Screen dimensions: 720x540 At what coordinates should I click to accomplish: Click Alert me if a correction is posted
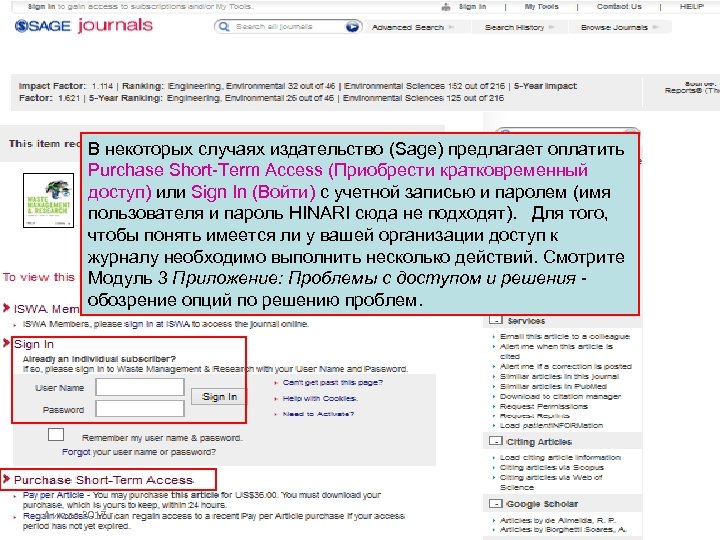click(566, 366)
